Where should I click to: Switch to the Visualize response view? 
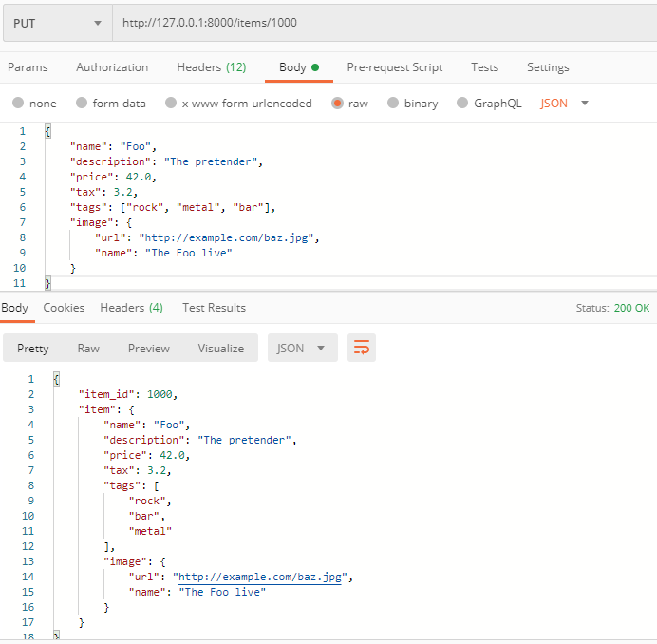(220, 349)
